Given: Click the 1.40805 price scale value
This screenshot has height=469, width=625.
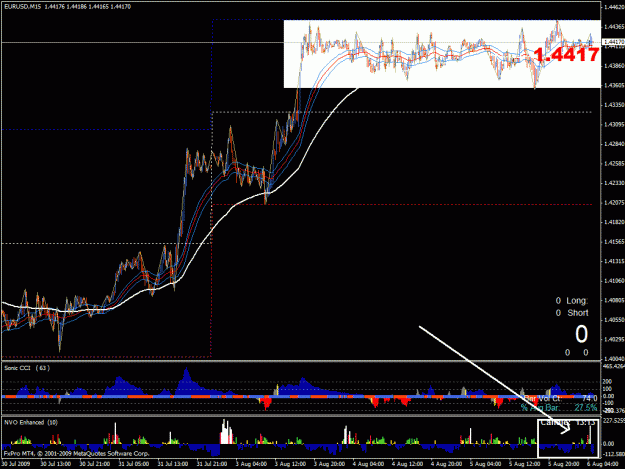Looking at the screenshot, I should (614, 300).
